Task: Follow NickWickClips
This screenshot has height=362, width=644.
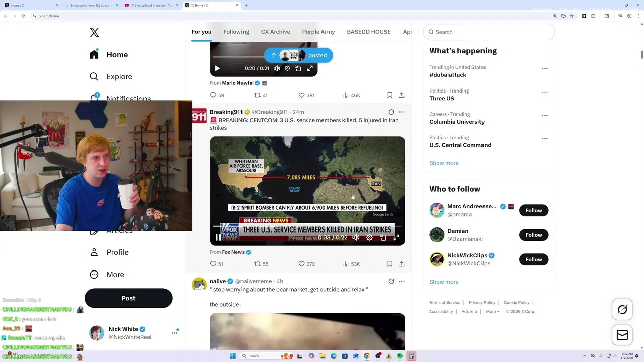Action: 534,259
